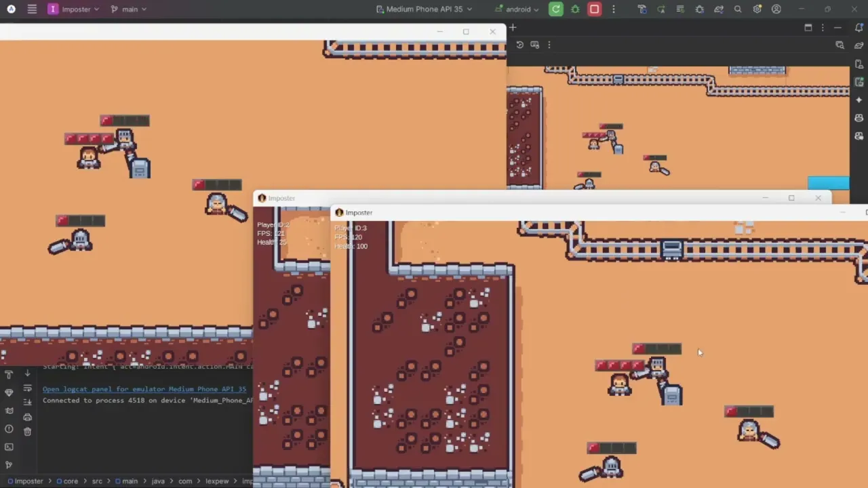This screenshot has width=868, height=488.
Task: Clear console with trash icon
Action: click(x=28, y=431)
